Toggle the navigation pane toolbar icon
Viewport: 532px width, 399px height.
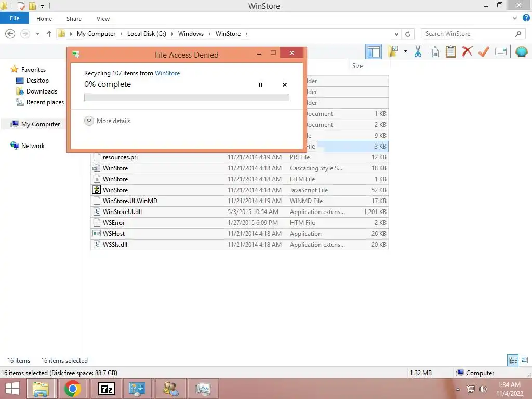[373, 52]
